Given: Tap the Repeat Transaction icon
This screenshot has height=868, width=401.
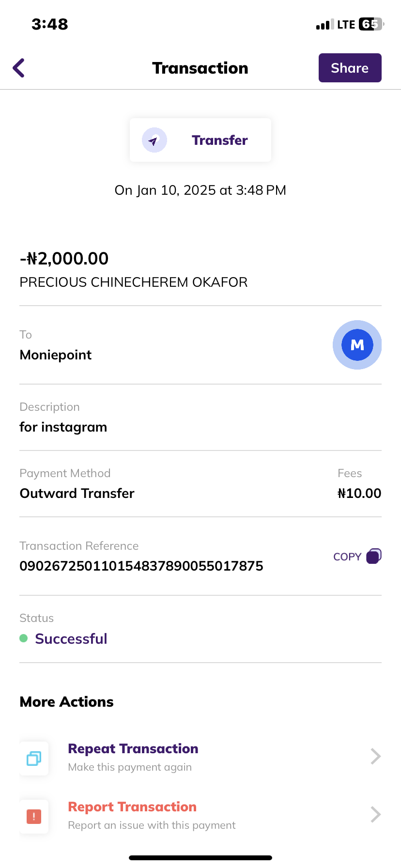Looking at the screenshot, I should (x=34, y=758).
